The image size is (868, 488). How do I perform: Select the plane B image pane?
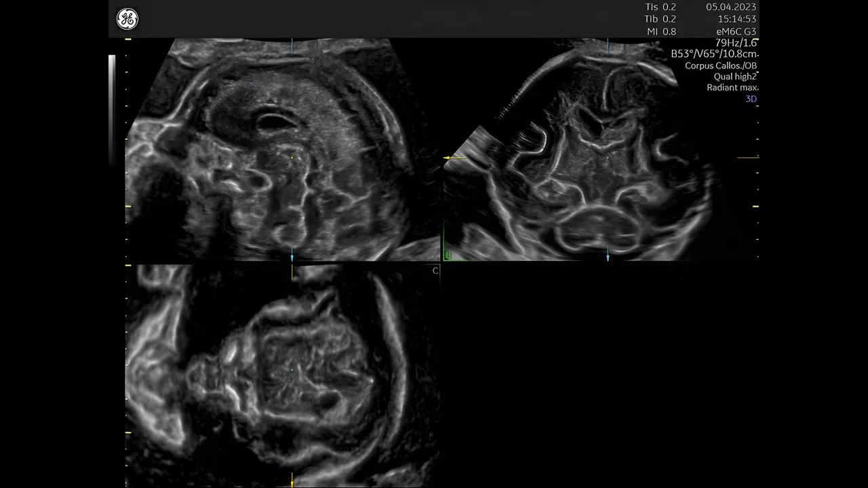pyautogui.click(x=600, y=149)
